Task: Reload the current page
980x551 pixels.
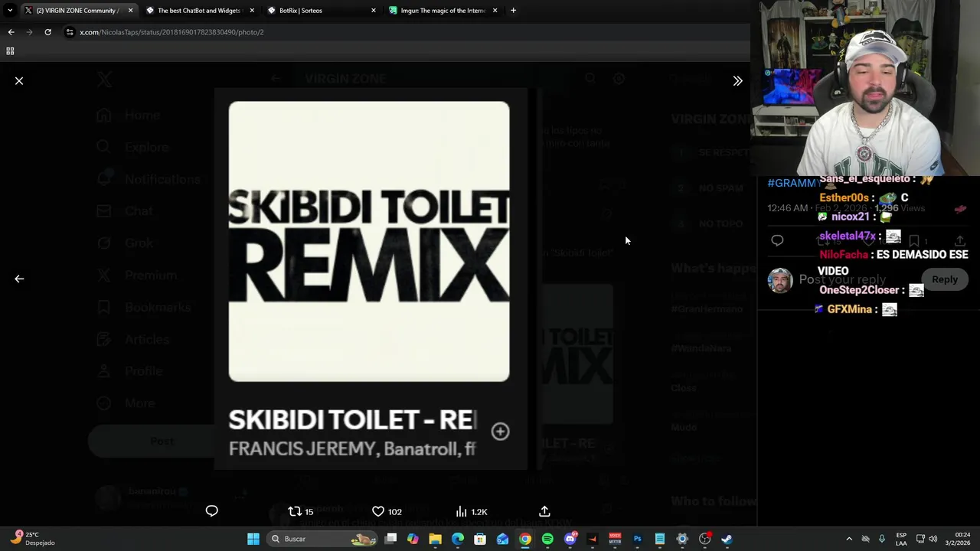Action: coord(47,32)
